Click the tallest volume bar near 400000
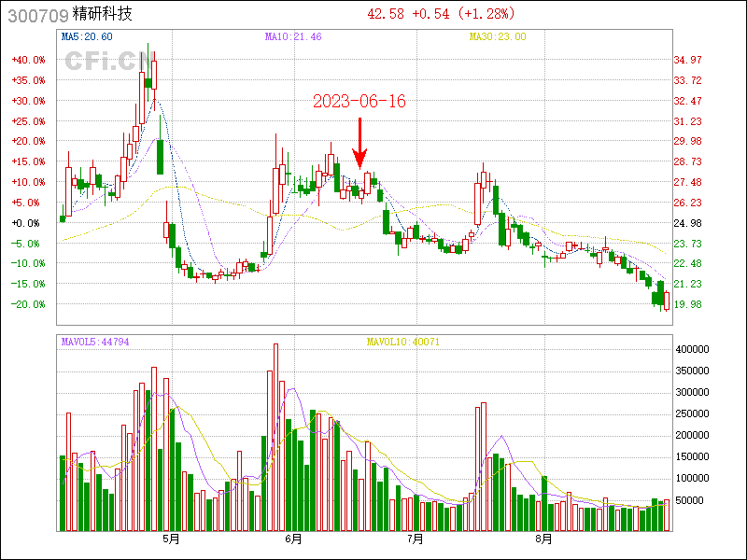747x560 pixels. click(275, 437)
